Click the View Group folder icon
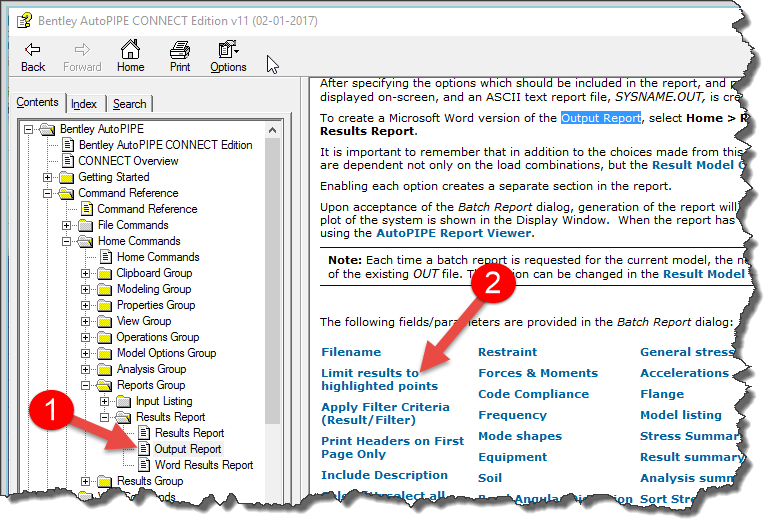This screenshot has height=532, width=778. 104,321
